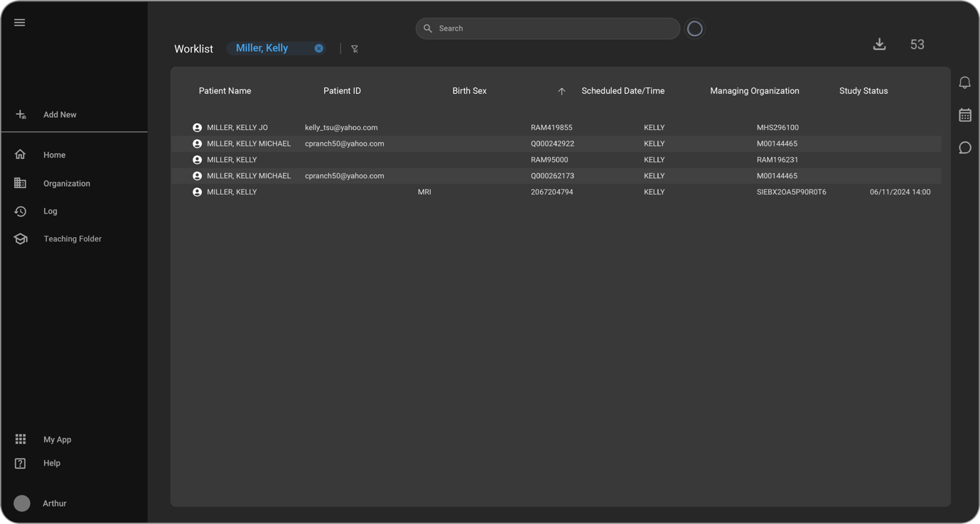Go to Home in sidebar
The image size is (980, 524).
coord(54,155)
